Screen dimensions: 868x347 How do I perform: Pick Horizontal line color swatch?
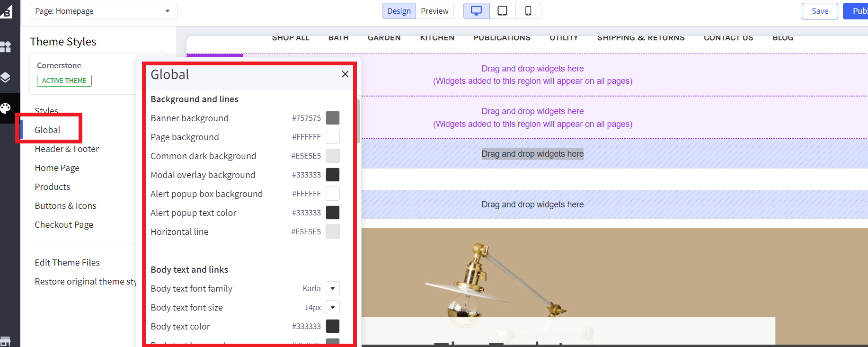point(333,231)
